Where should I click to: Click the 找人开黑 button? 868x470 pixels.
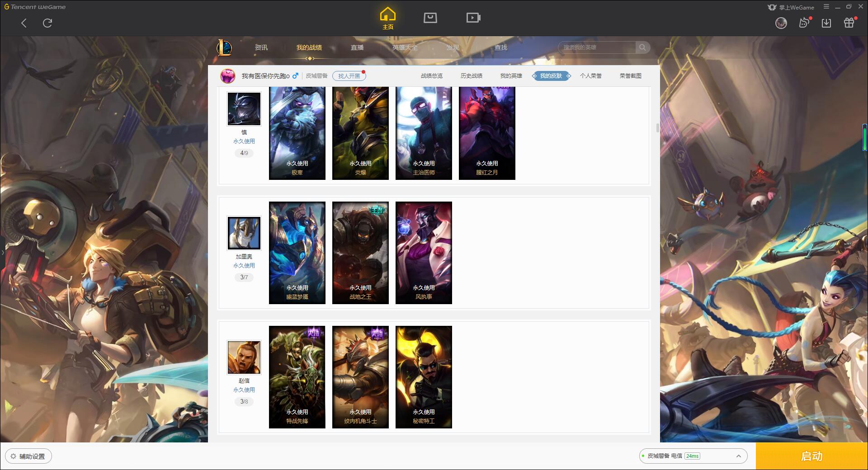click(x=349, y=76)
